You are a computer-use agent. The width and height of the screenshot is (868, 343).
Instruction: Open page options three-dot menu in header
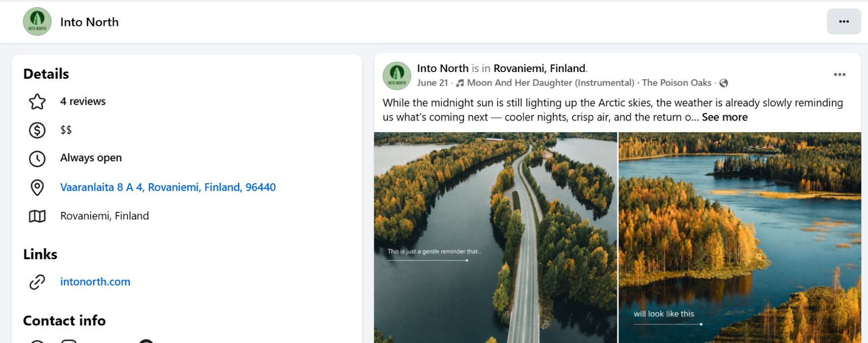(843, 22)
